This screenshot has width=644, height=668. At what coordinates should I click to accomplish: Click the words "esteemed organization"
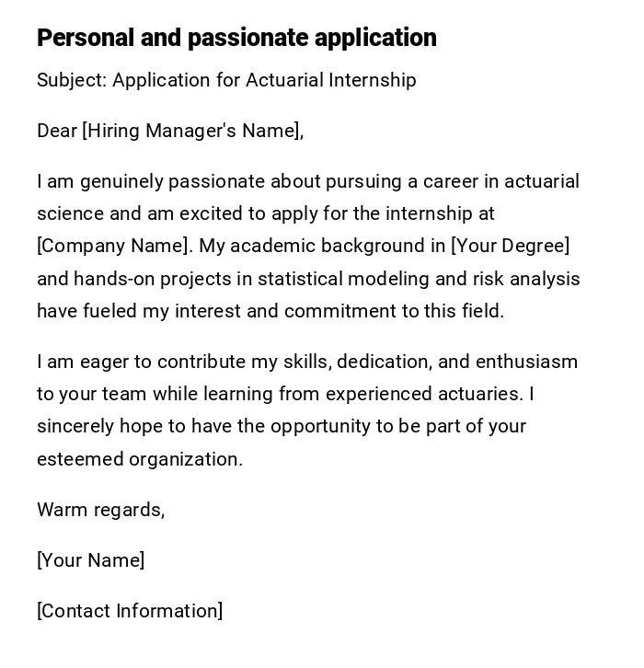(x=139, y=459)
